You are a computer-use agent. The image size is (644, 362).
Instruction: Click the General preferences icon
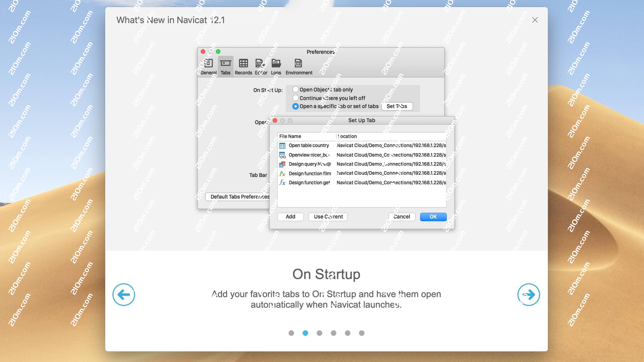coord(208,63)
